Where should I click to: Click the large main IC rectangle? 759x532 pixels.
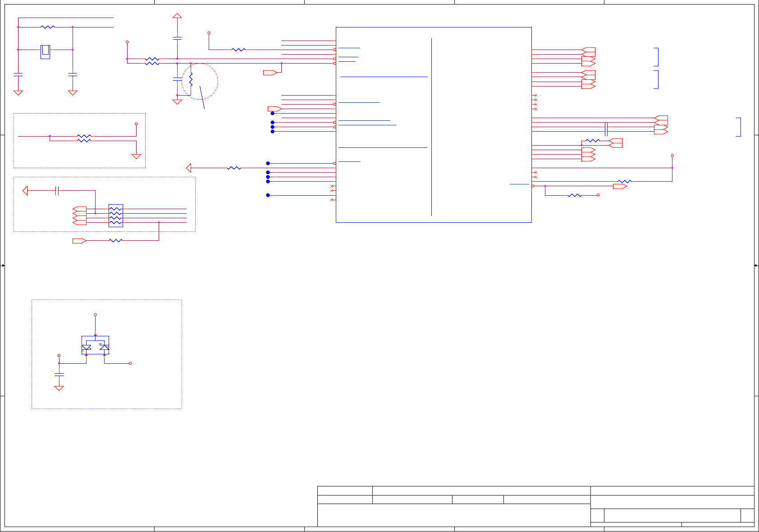[x=434, y=125]
